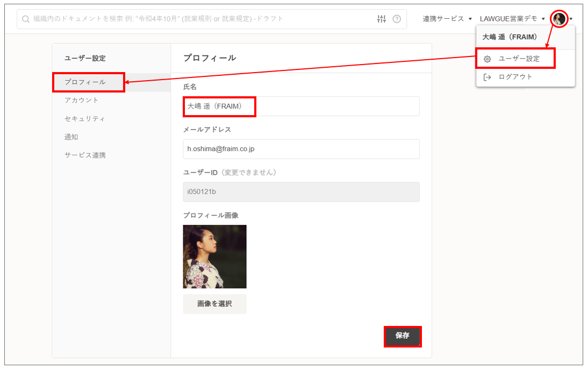Open search filter sliders icon
Image resolution: width=588 pixels, height=369 pixels.
382,19
